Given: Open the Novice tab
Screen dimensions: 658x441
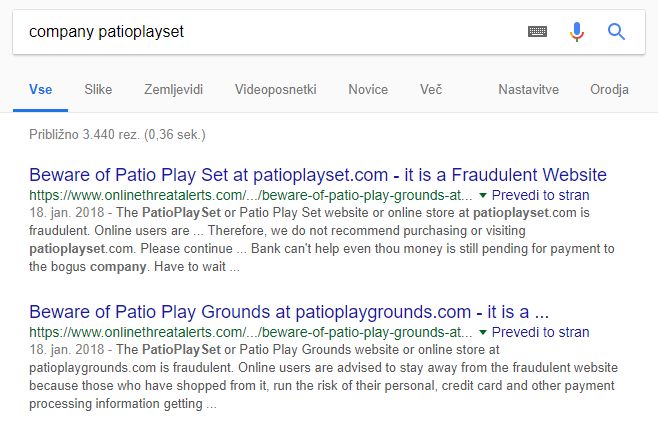Looking at the screenshot, I should click(368, 89).
